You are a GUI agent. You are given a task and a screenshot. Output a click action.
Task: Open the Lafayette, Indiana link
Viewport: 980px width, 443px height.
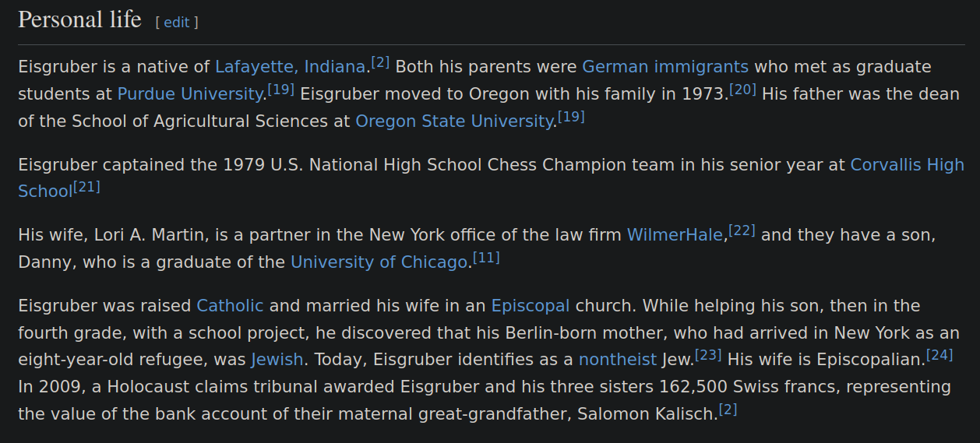click(291, 67)
